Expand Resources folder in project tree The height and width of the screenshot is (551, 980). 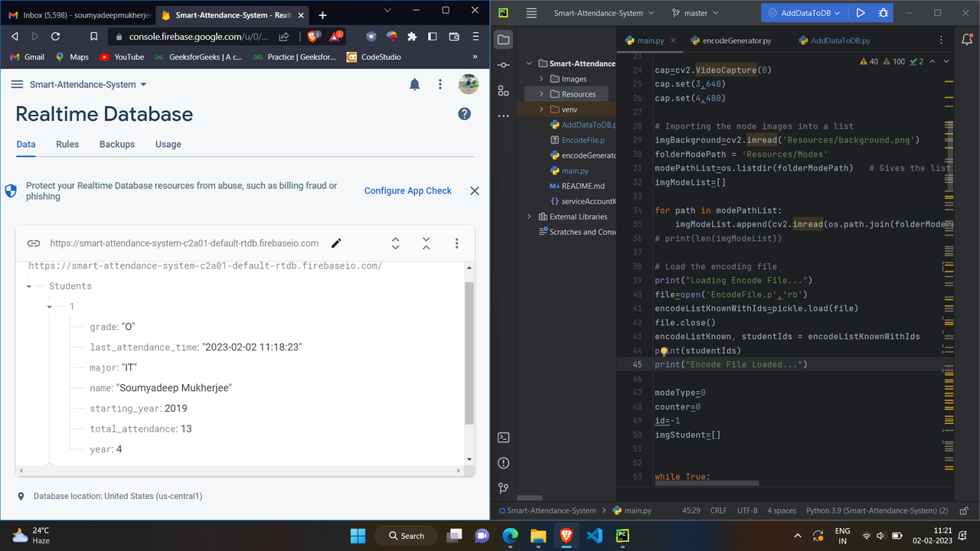[x=541, y=94]
